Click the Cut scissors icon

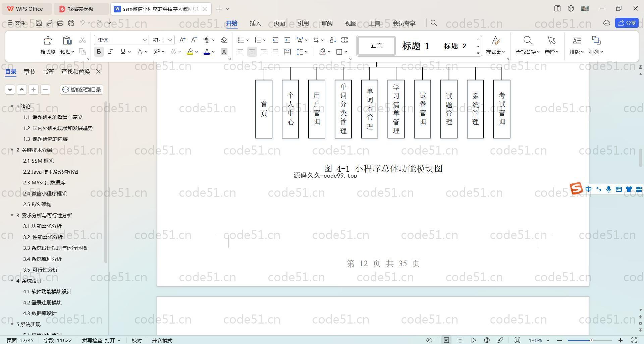82,40
